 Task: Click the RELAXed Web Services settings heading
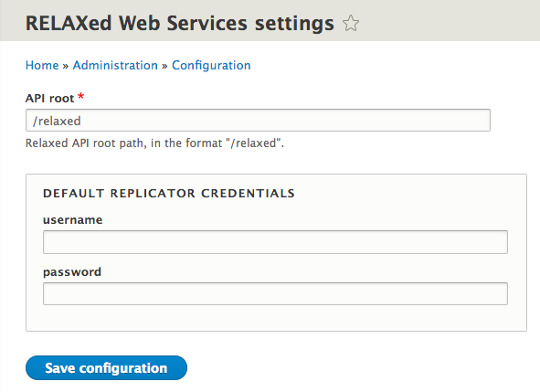[180, 24]
